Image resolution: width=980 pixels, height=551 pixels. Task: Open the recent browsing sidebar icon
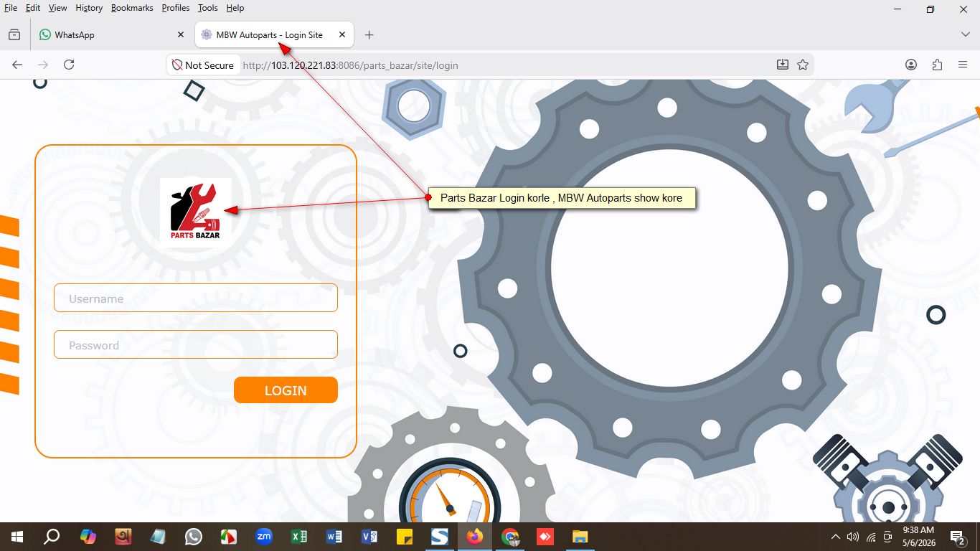click(x=14, y=34)
